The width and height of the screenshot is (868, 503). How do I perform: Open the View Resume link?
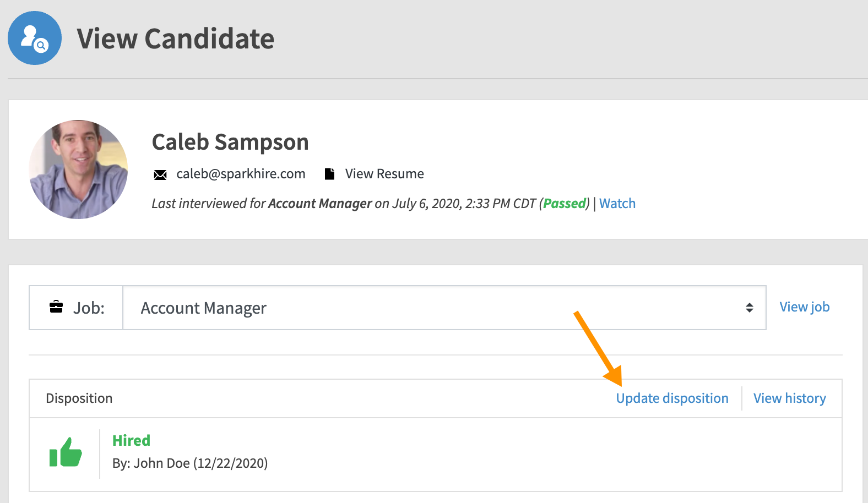[384, 174]
